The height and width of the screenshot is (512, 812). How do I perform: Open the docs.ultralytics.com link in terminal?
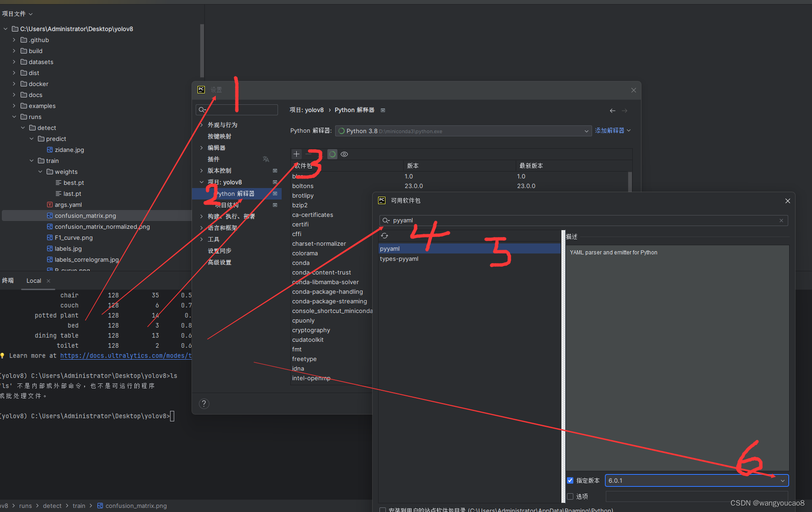pos(125,356)
